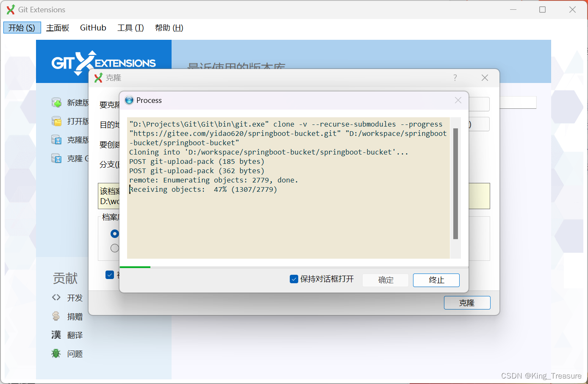This screenshot has height=384, width=588.
Task: Uncheck 保持对话框打开 checkbox
Action: 294,279
